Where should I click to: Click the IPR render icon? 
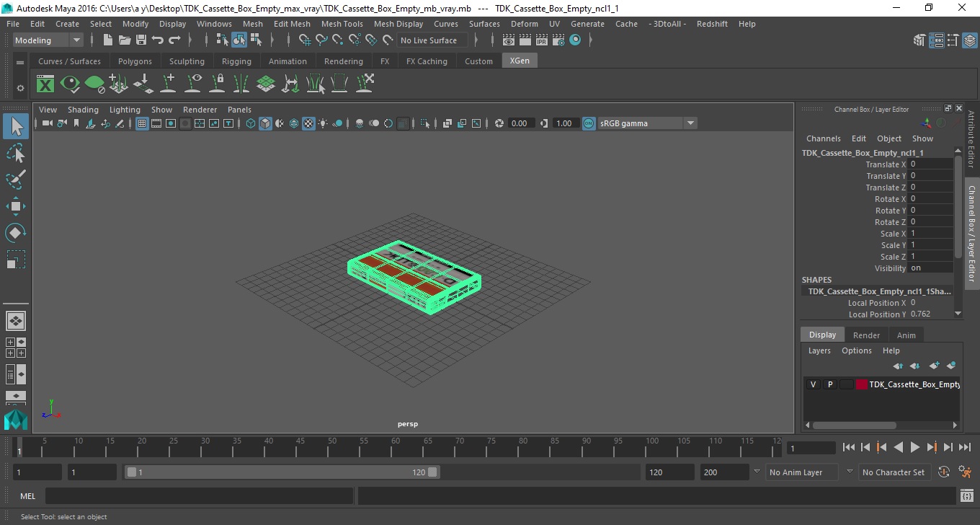pyautogui.click(x=542, y=40)
